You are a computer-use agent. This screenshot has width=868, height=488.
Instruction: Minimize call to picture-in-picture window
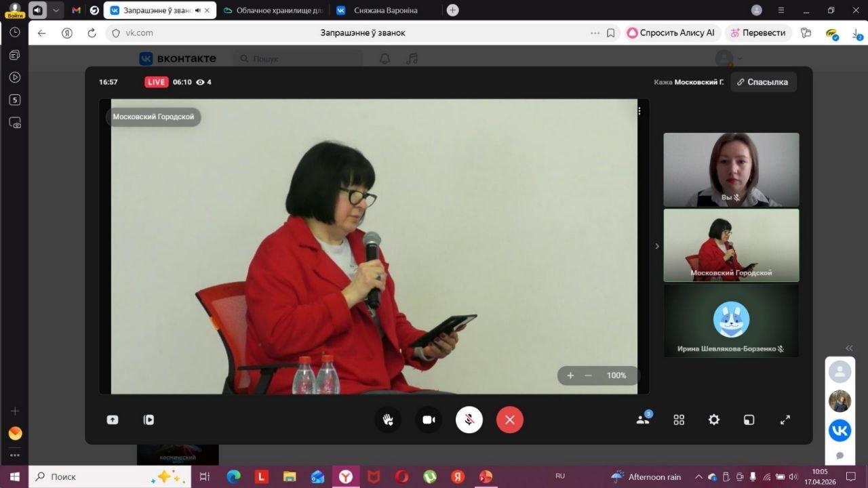click(749, 420)
